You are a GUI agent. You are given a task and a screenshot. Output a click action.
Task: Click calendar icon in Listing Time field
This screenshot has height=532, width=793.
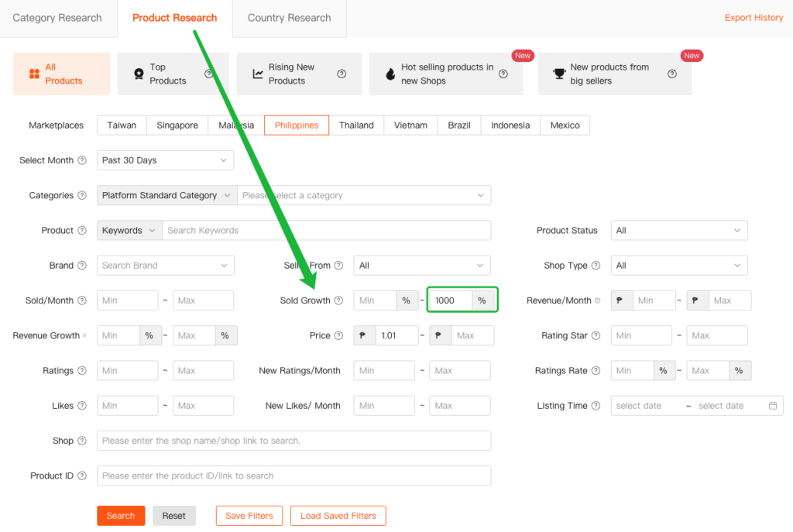click(x=772, y=406)
